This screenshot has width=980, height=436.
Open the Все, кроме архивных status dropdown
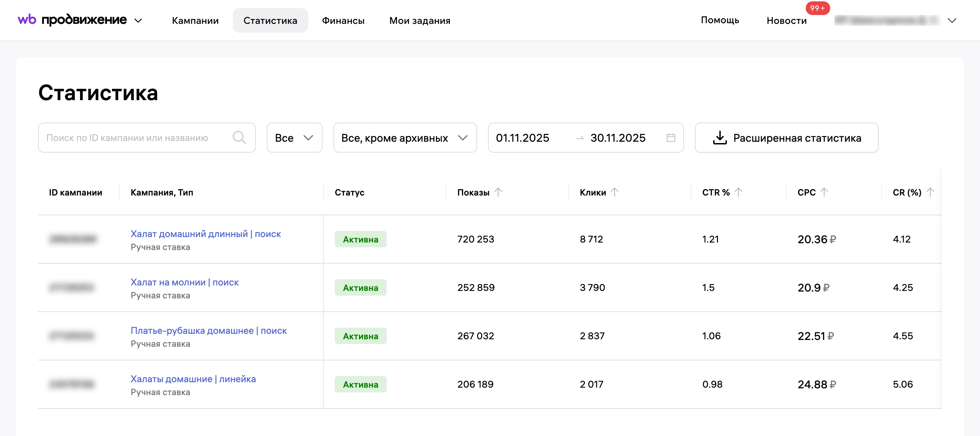point(405,138)
